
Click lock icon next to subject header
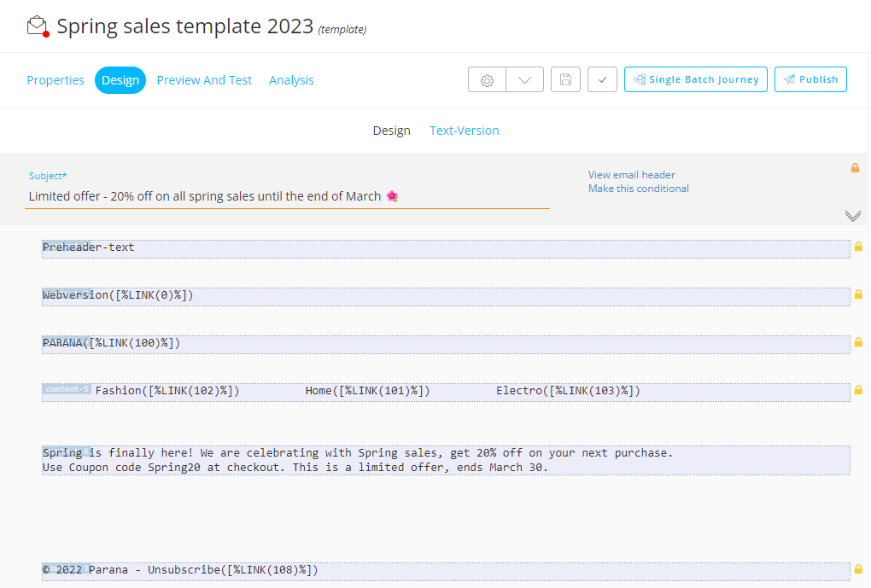pos(855,168)
